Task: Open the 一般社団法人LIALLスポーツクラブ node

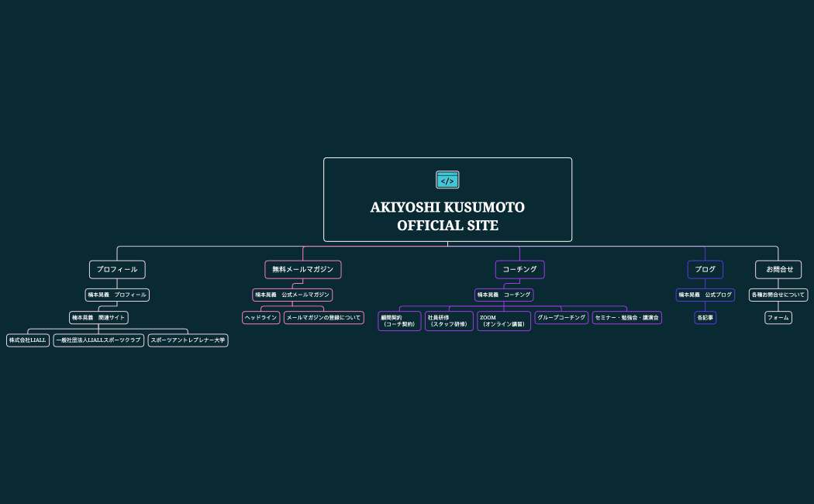Action: tap(98, 340)
